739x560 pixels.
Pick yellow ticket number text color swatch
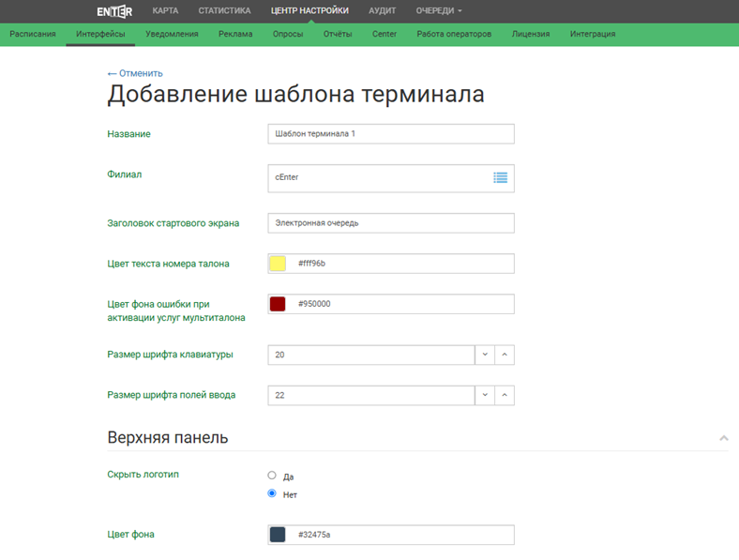coord(278,264)
